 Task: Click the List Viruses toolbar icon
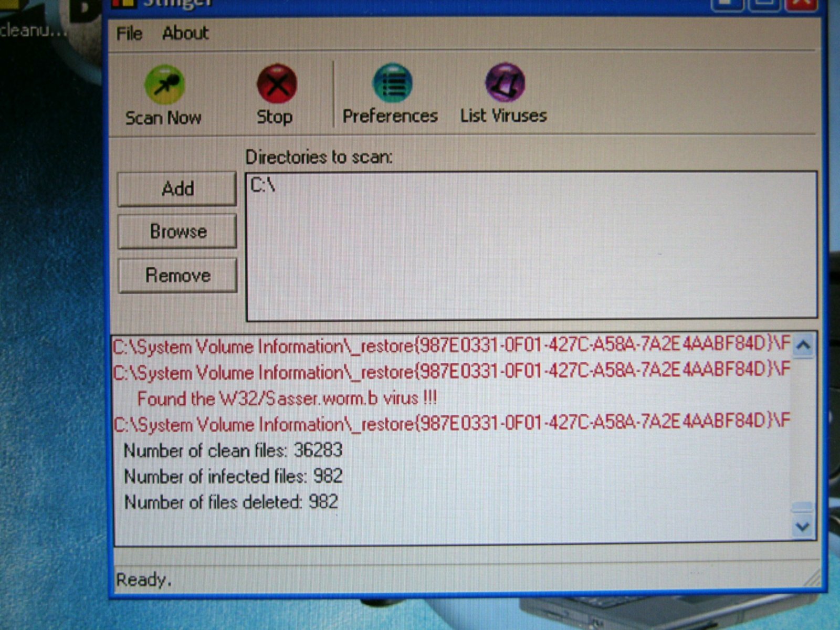(504, 94)
